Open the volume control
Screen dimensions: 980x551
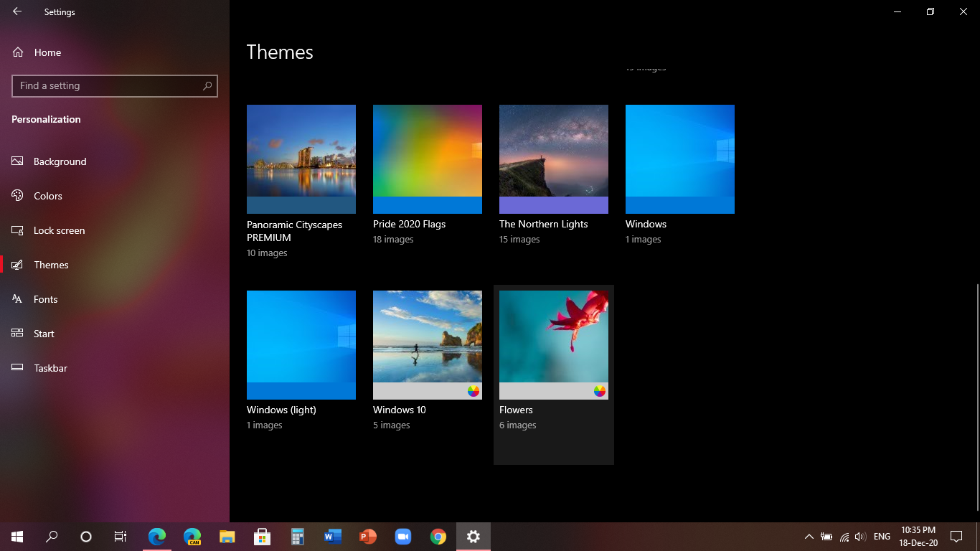click(861, 537)
